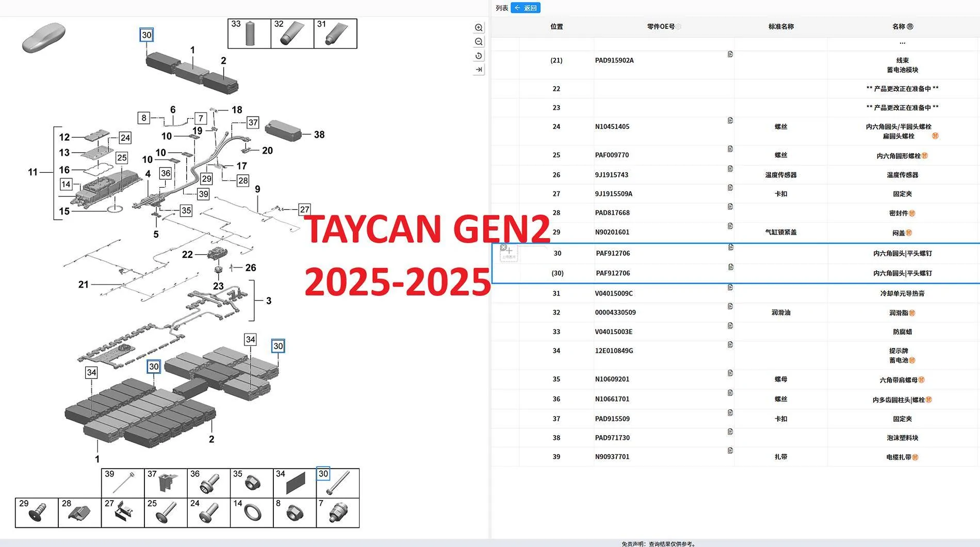
Task: Collapse the diagram panel with arrow icon
Action: point(479,70)
